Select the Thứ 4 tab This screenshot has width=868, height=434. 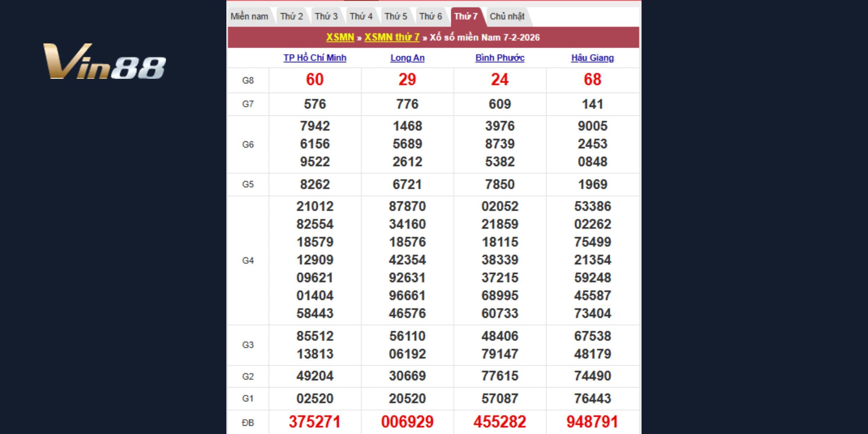coord(361,16)
